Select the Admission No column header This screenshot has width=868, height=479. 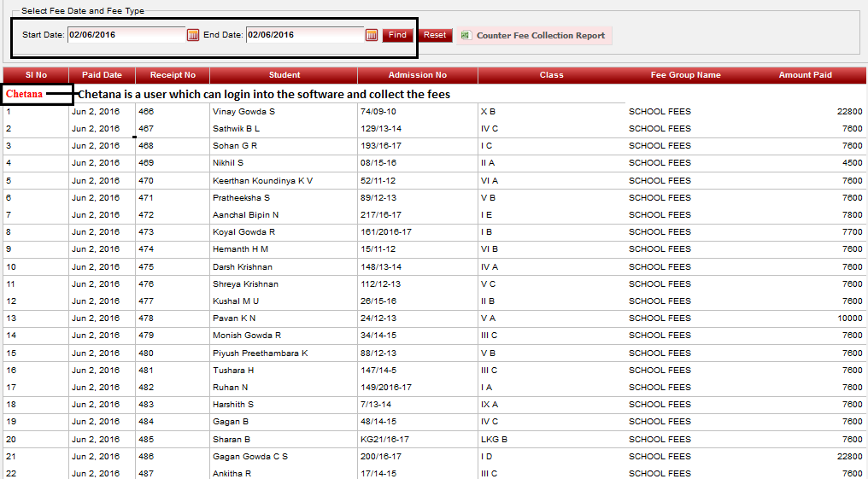pyautogui.click(x=417, y=75)
